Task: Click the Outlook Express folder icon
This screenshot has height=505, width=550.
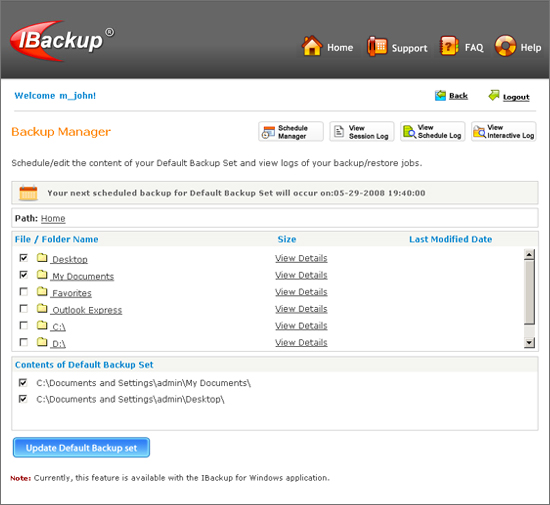Action: 42,308
